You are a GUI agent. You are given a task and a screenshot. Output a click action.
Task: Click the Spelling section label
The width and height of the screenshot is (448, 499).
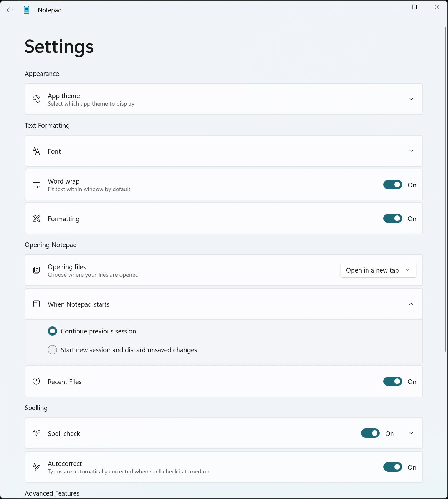36,408
